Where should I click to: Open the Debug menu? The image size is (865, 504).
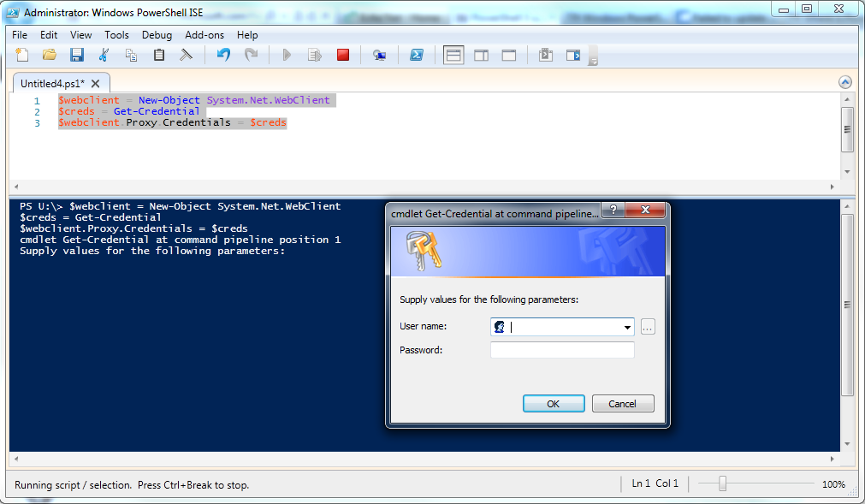157,35
